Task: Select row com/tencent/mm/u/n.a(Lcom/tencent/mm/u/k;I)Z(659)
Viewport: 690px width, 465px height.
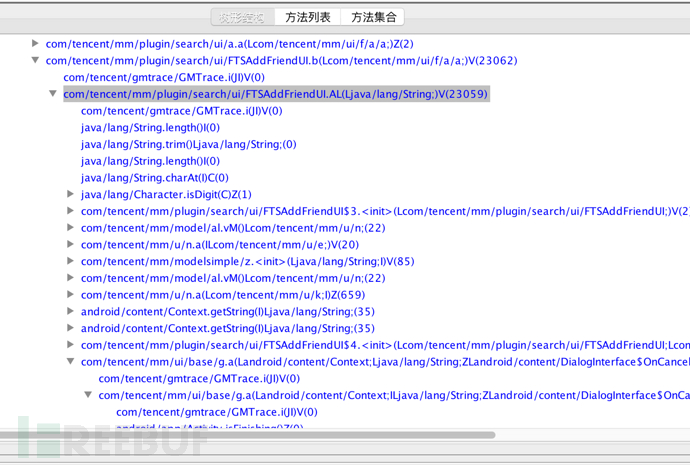Action: (x=223, y=295)
